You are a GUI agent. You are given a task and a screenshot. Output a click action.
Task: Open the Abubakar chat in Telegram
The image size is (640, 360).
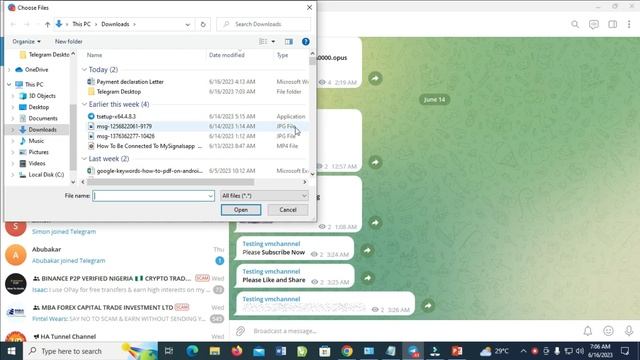(114, 255)
